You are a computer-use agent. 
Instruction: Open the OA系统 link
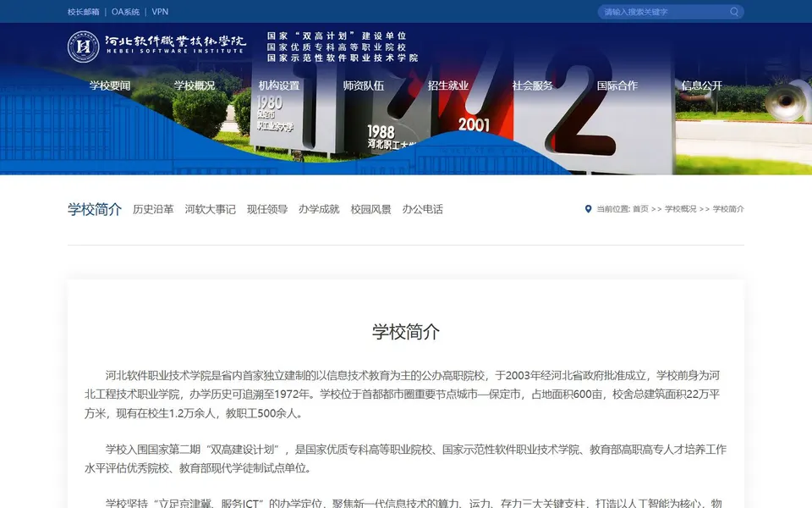point(125,12)
